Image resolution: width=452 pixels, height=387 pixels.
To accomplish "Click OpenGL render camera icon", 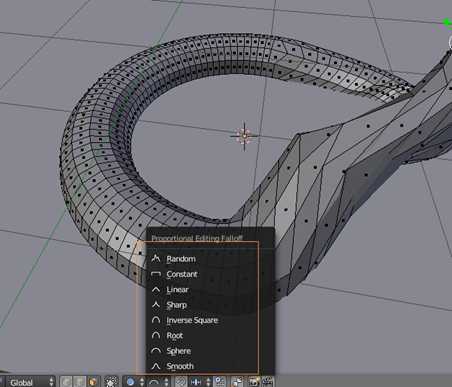I will click(x=254, y=382).
